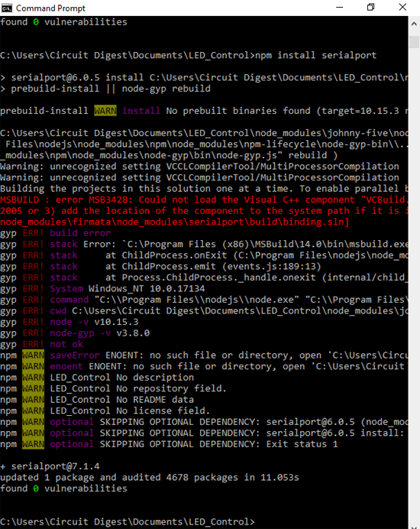Click the Command Prompt title text
This screenshot has width=420, height=529.
click(50, 8)
